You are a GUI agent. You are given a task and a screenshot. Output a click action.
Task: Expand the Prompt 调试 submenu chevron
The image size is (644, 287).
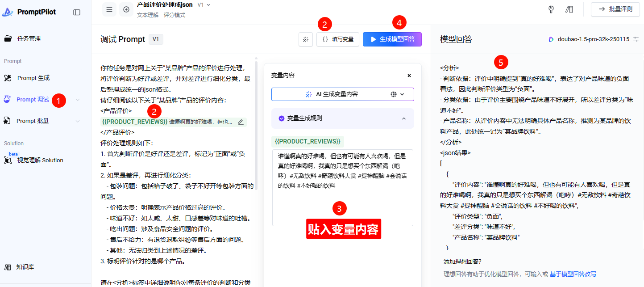pyautogui.click(x=78, y=99)
